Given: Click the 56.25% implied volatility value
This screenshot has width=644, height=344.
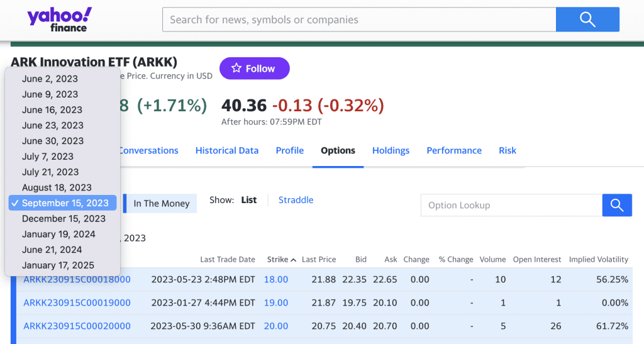Looking at the screenshot, I should [613, 280].
